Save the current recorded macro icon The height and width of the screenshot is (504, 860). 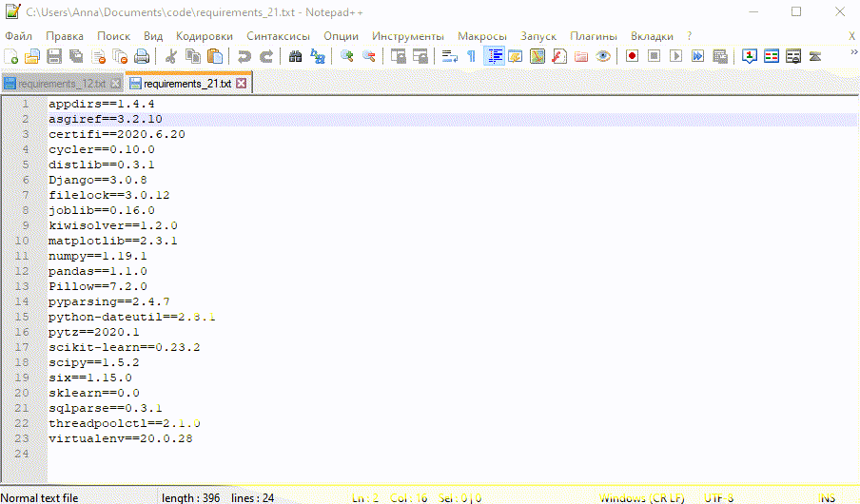(720, 56)
